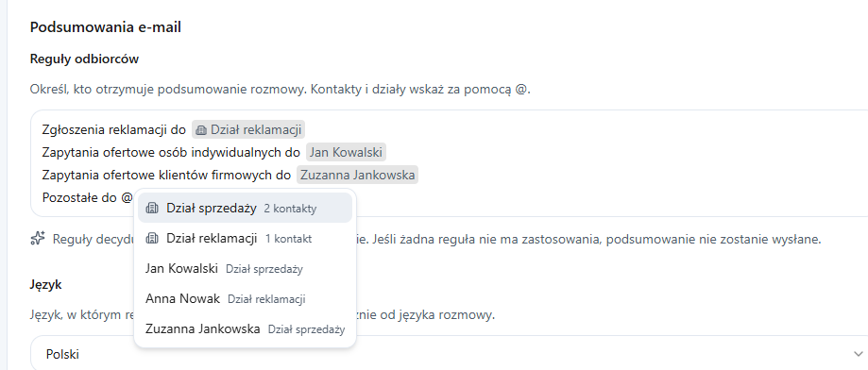
Task: Click the building icon beside Dział sprzedaży
Action: click(x=152, y=209)
